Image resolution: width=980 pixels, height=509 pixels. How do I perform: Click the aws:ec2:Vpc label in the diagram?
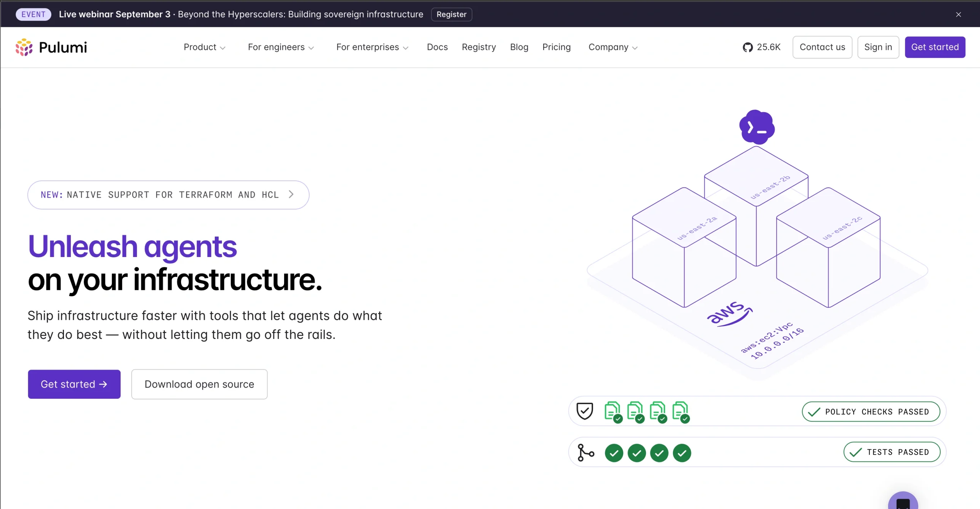(x=766, y=337)
